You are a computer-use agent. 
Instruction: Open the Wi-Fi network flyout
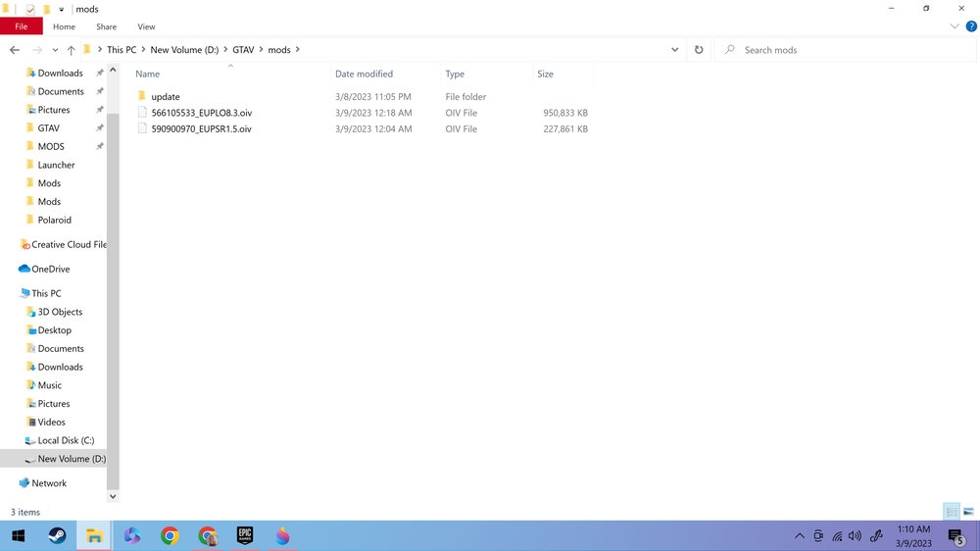pos(837,536)
